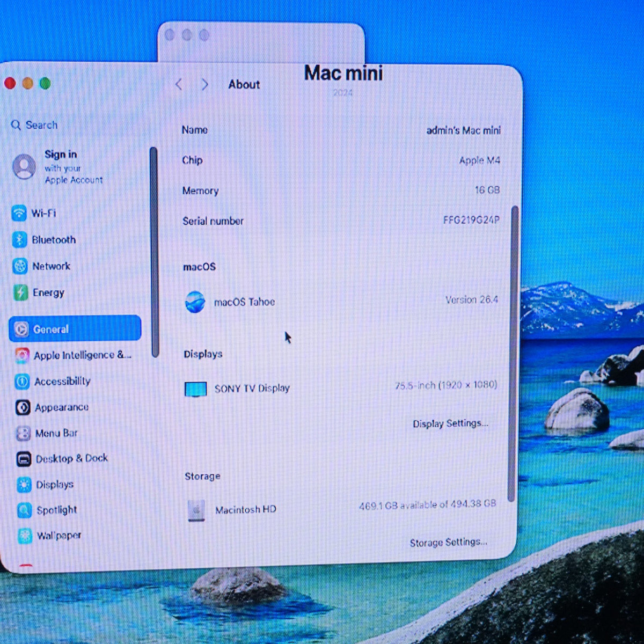
Task: Click the "Chip" label
Action: [192, 160]
